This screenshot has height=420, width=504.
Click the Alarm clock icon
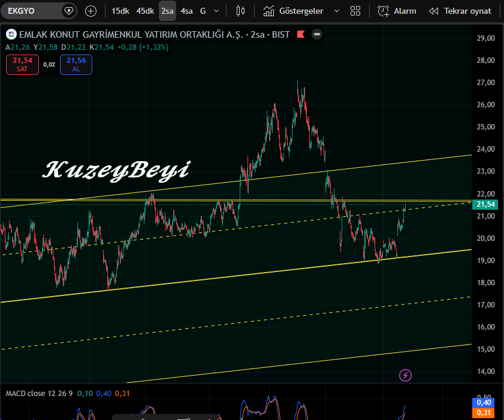[384, 10]
